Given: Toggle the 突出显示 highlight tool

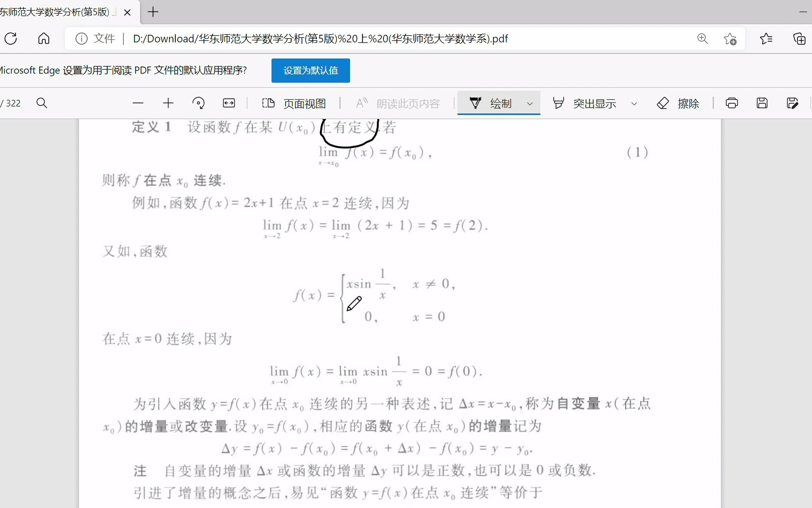Looking at the screenshot, I should click(584, 103).
